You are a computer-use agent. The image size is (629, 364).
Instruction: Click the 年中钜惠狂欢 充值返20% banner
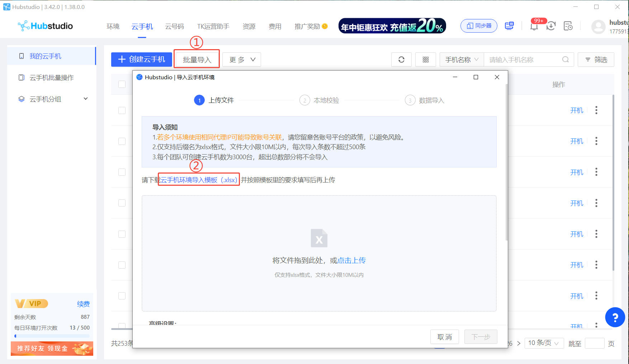click(x=392, y=26)
